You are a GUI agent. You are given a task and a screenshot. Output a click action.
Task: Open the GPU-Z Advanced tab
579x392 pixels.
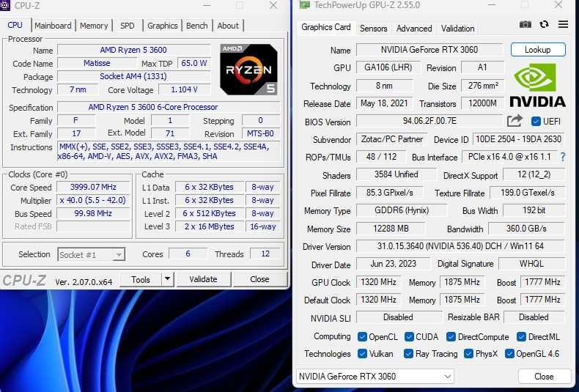[414, 29]
